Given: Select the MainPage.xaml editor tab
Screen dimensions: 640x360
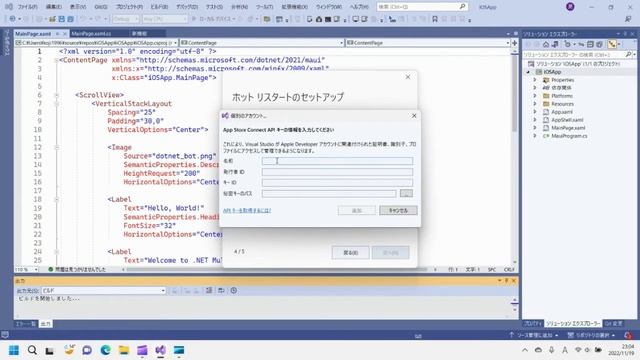Looking at the screenshot, I should pyautogui.click(x=33, y=34).
